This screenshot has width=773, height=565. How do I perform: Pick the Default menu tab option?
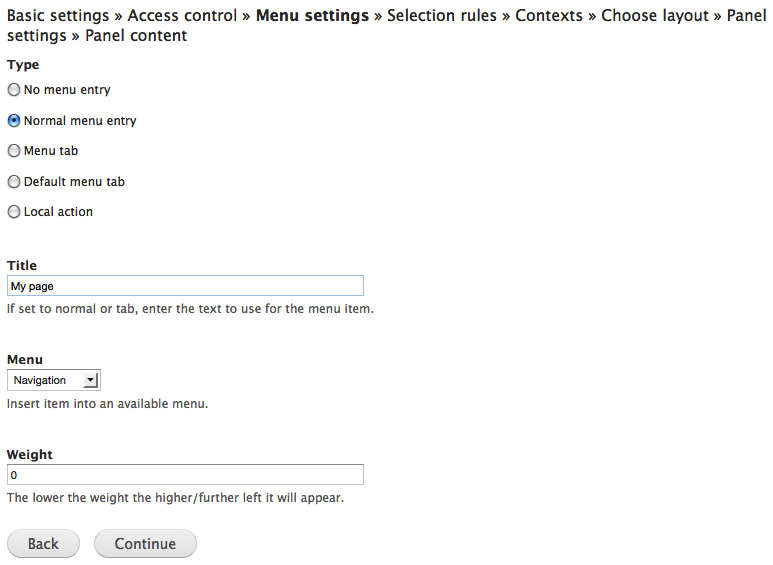(x=14, y=182)
